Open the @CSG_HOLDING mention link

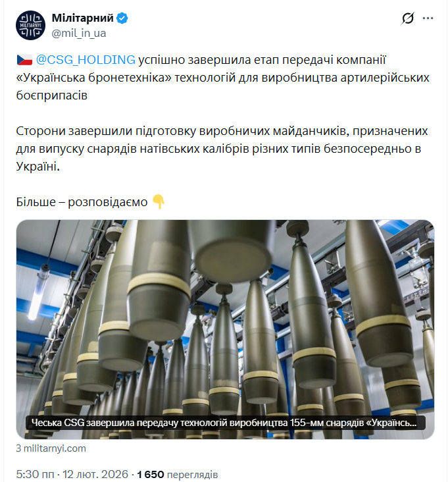click(x=86, y=60)
